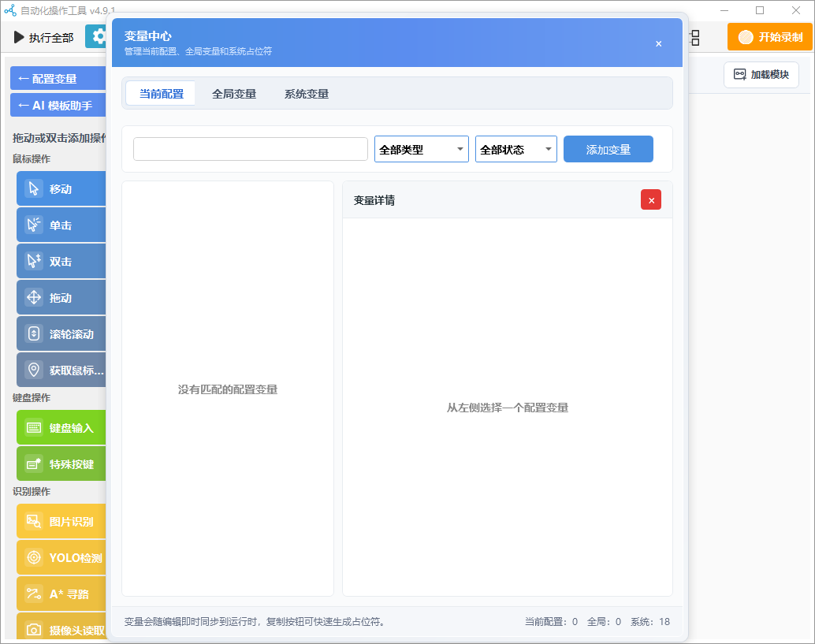The height and width of the screenshot is (644, 815).
Task: Click the 加载模块 load module button
Action: click(761, 74)
